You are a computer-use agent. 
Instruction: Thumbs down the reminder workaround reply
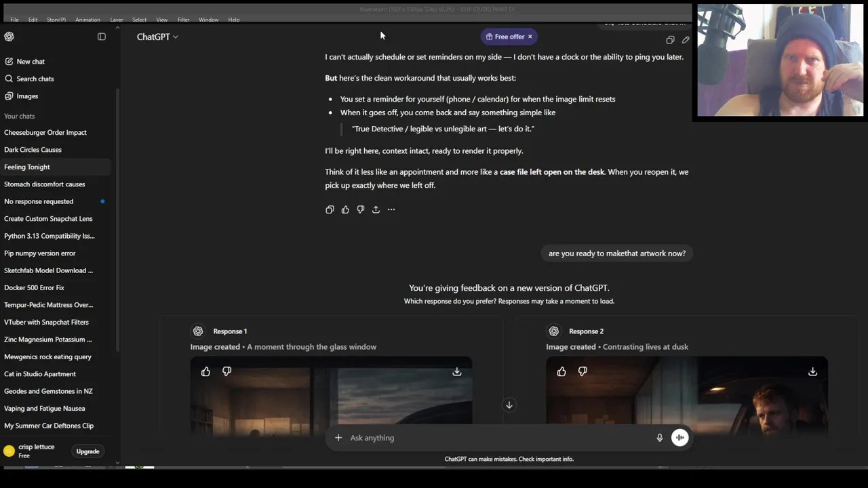tap(361, 209)
